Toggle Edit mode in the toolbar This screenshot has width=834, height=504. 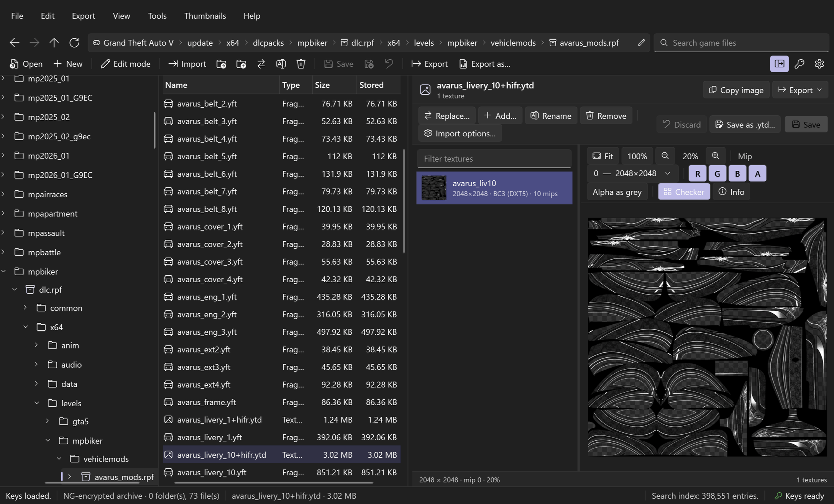coord(125,64)
